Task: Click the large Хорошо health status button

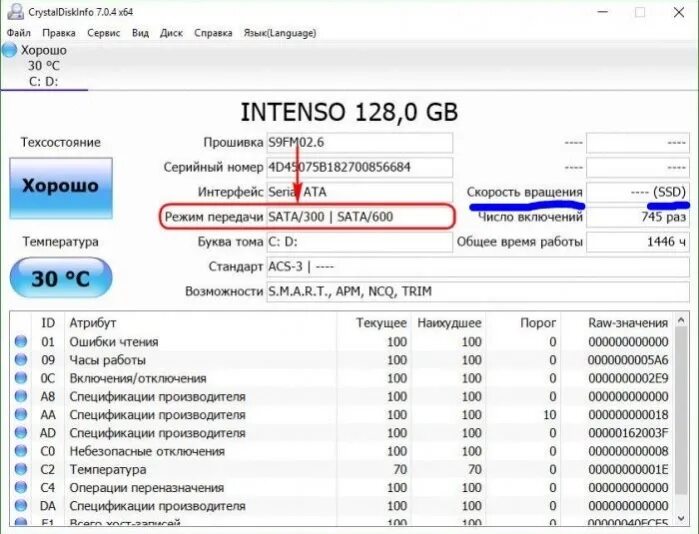Action: [x=61, y=188]
